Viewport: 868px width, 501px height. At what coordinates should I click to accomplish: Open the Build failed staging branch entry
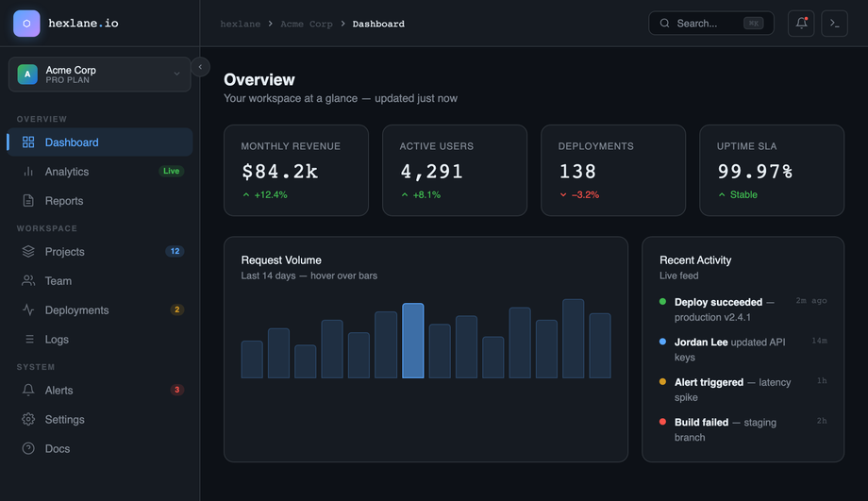743,429
